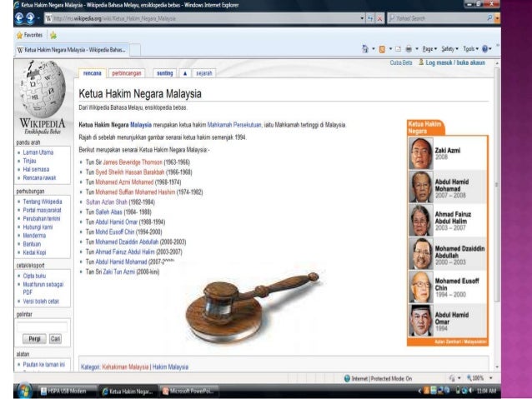This screenshot has width=532, height=399.
Task: Click the Print icon in command bar
Action: [409, 49]
